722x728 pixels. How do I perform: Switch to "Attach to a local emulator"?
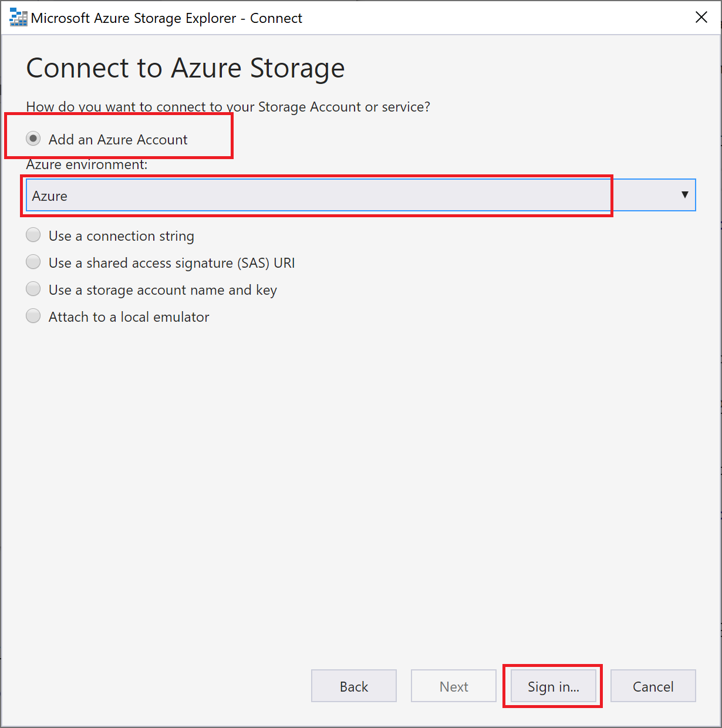click(33, 316)
